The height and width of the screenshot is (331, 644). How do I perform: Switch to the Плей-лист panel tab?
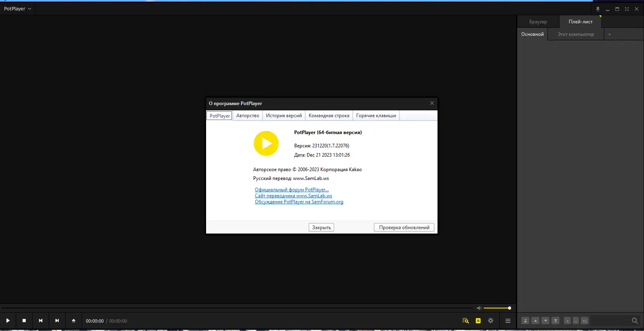point(580,22)
